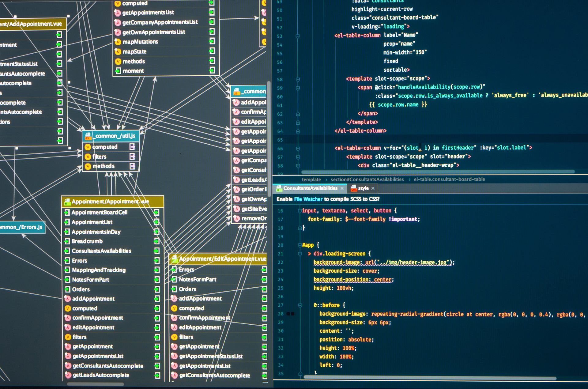Image resolution: width=588 pixels, height=389 pixels.
Task: Click the Sass icon on the style tab
Action: [354, 188]
